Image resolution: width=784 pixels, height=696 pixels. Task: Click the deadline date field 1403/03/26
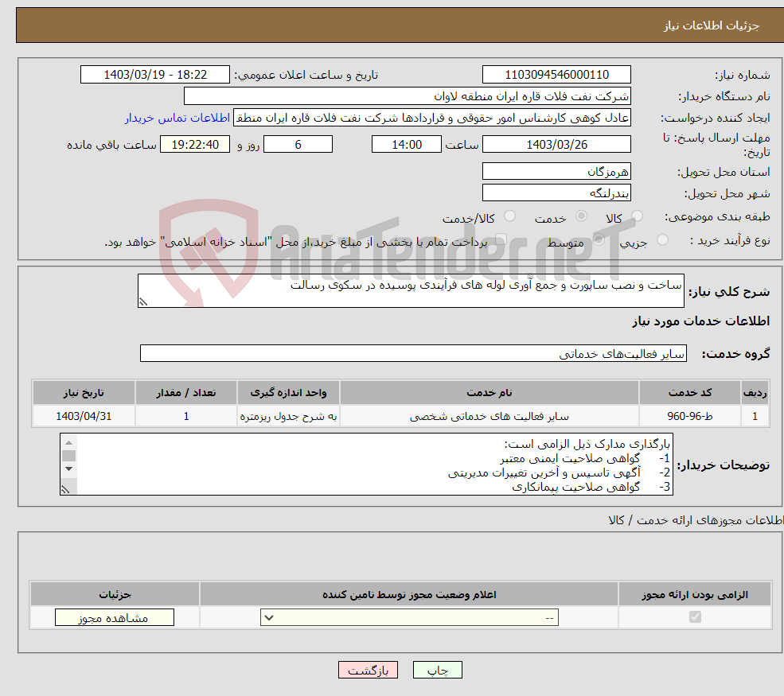[x=556, y=145]
